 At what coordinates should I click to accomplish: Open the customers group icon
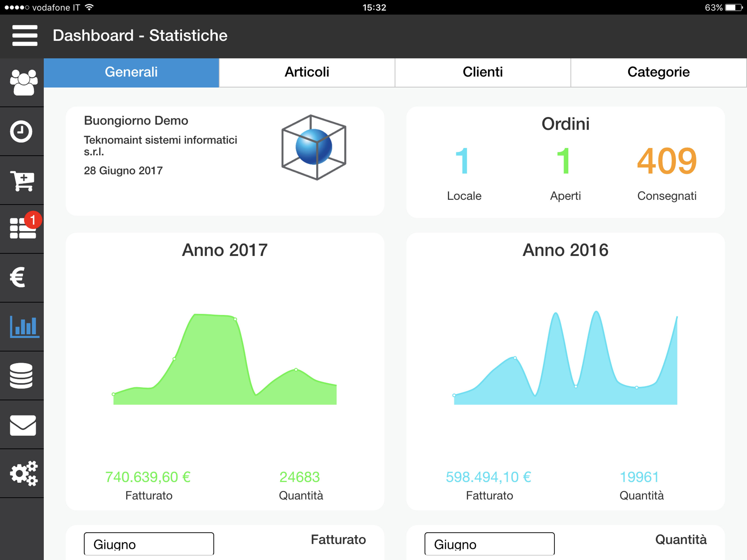point(23,82)
